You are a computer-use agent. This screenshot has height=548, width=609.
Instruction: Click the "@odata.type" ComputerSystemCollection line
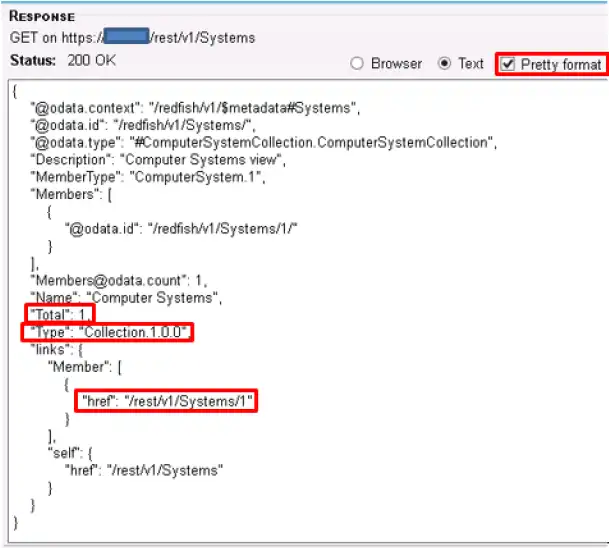tap(264, 143)
